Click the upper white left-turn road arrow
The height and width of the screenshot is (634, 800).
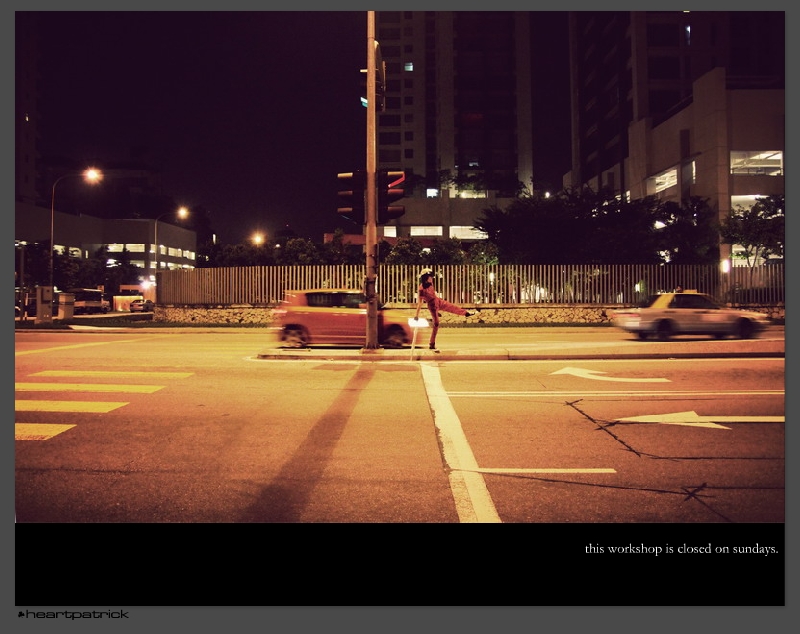tap(608, 375)
